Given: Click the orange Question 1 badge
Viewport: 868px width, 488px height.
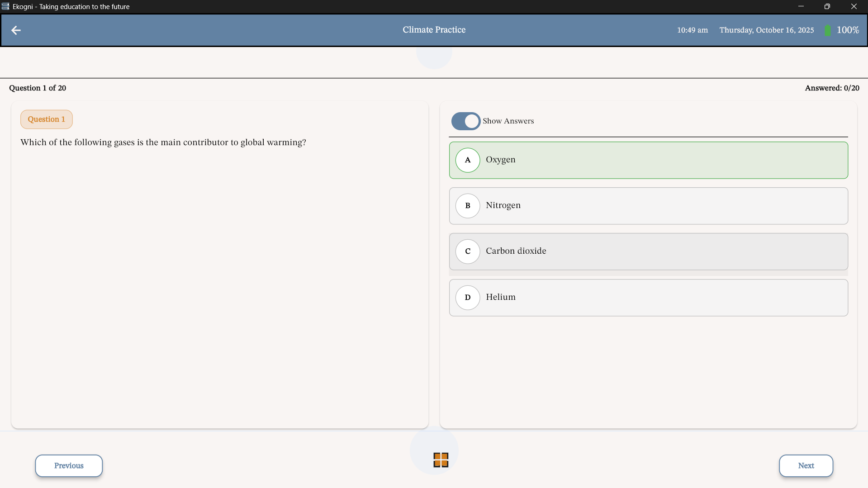Looking at the screenshot, I should pos(46,119).
